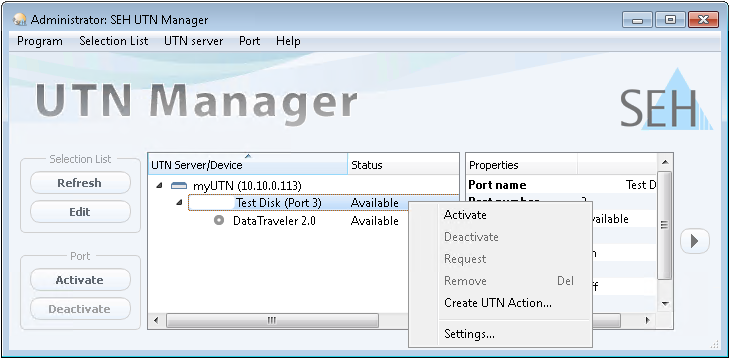Image resolution: width=731 pixels, height=360 pixels.
Task: Open the UTN server menu
Action: click(193, 41)
